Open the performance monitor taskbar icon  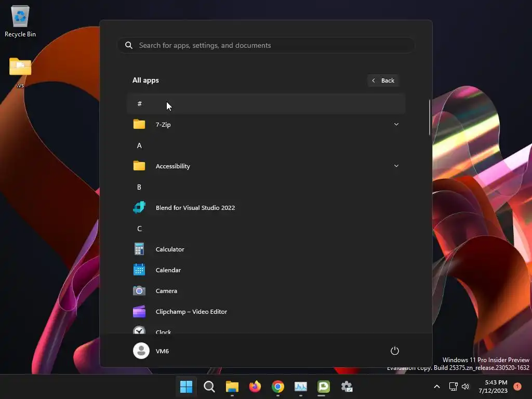(x=301, y=387)
